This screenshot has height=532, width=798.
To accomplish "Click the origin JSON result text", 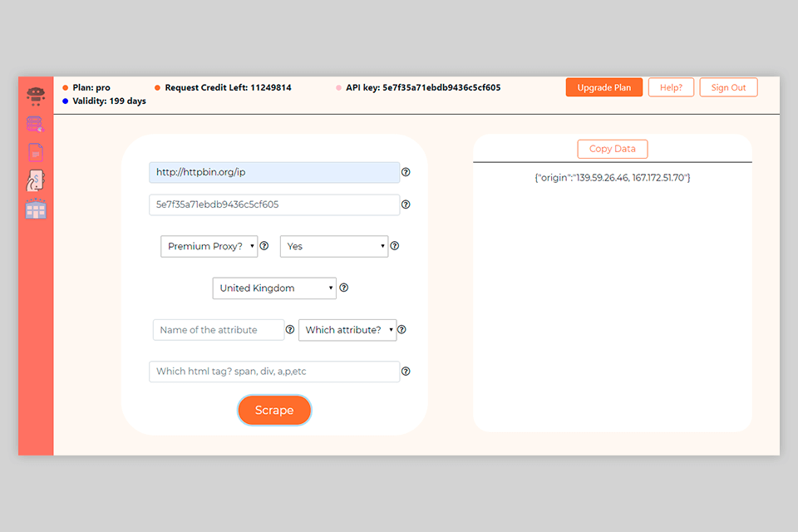I will tap(613, 178).
